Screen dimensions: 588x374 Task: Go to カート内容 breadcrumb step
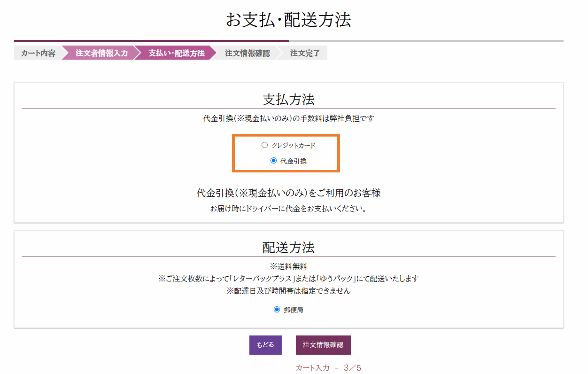point(38,53)
